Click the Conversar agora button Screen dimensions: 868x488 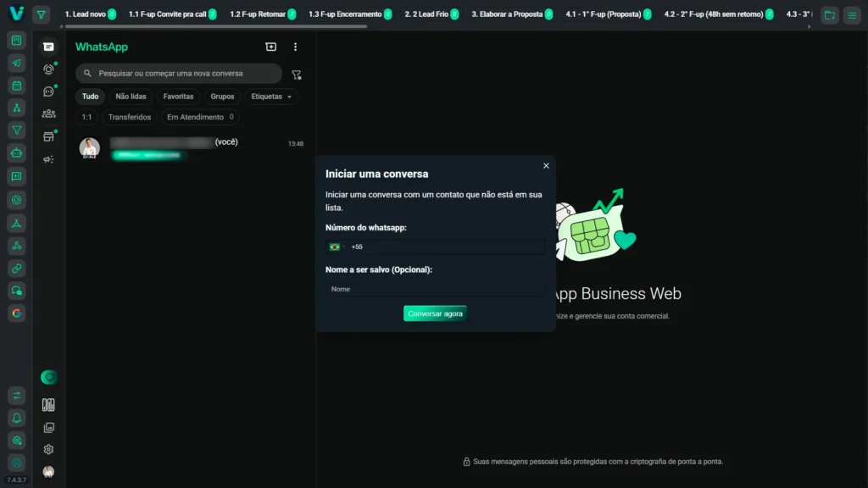[435, 313]
